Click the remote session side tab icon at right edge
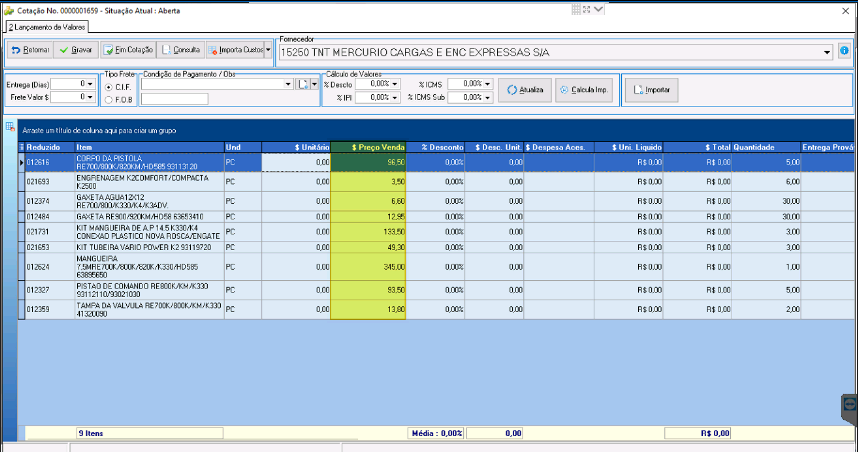Image resolution: width=858 pixels, height=452 pixels. [x=850, y=405]
